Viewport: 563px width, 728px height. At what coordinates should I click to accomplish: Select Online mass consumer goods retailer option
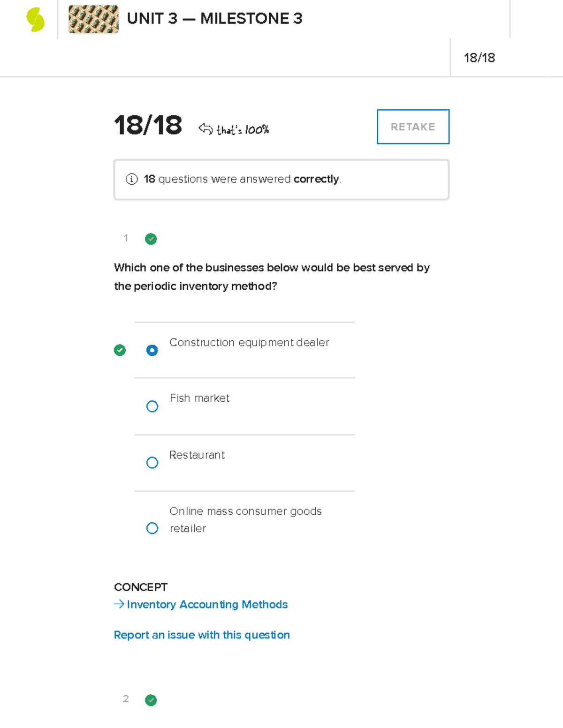tap(152, 528)
